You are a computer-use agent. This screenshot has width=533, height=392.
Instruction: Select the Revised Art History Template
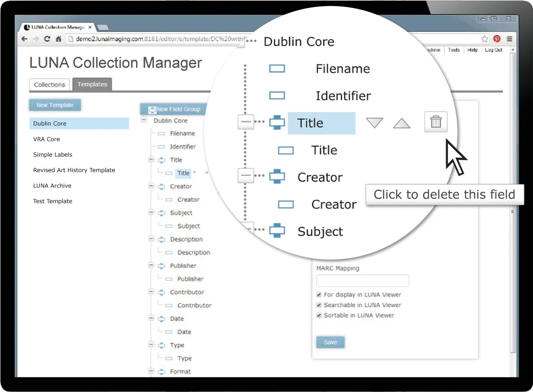(x=74, y=170)
